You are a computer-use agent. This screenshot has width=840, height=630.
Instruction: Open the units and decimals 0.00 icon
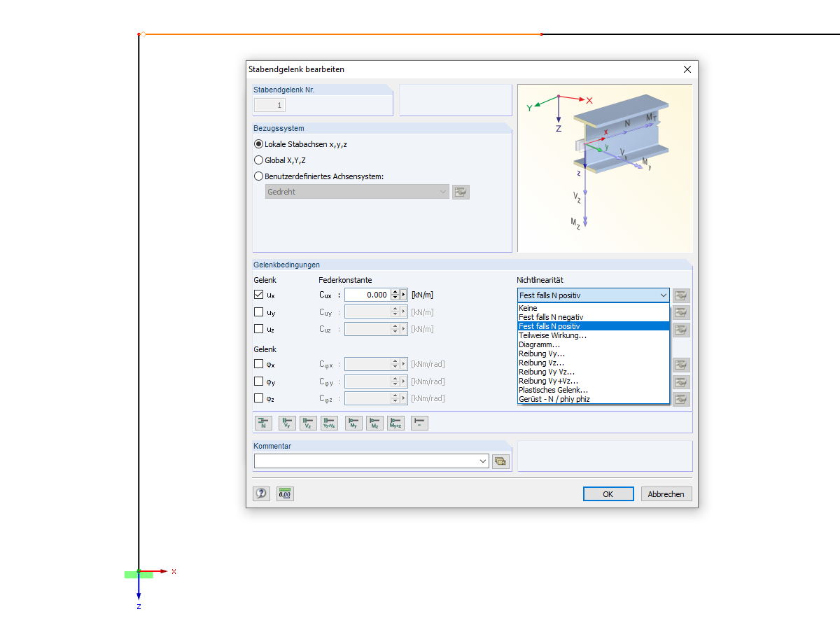click(x=285, y=493)
